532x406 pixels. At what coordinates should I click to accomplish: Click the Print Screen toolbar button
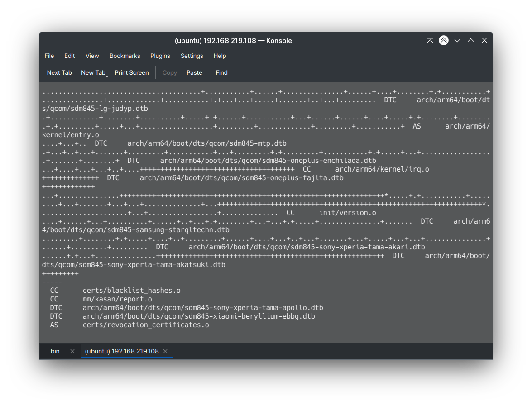(132, 72)
